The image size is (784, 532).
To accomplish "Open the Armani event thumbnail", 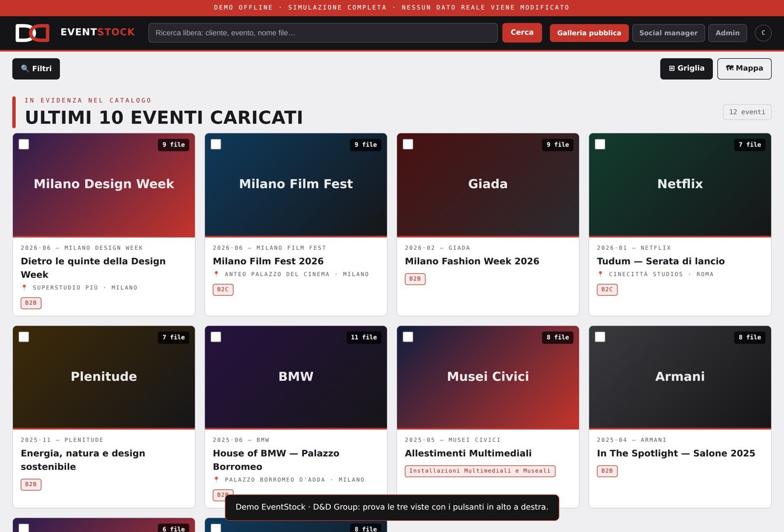I will coord(680,377).
